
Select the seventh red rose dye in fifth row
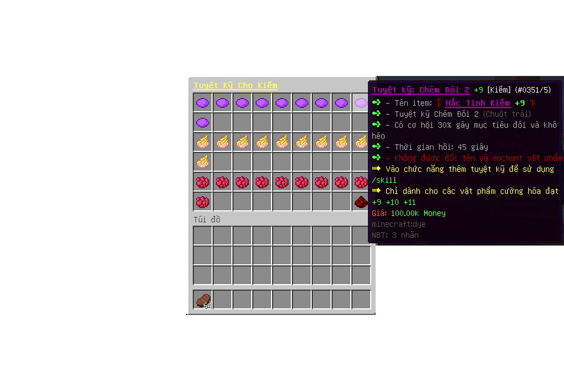click(x=321, y=182)
